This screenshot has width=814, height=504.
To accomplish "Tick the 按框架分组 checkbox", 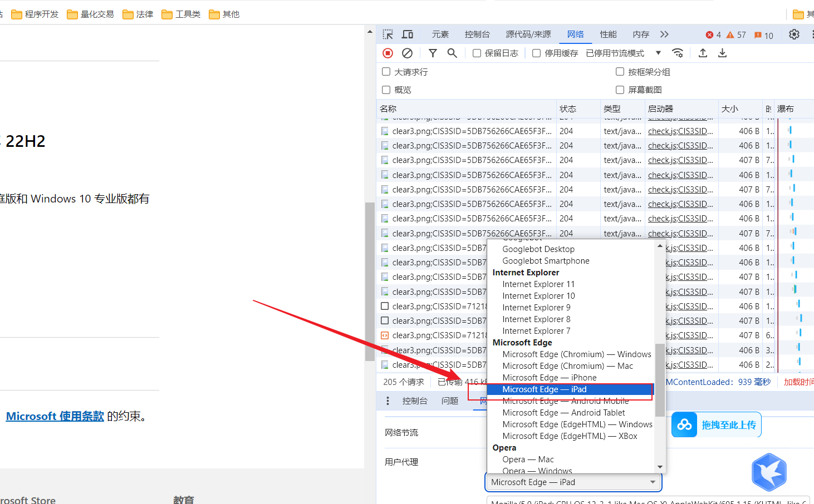I will coord(620,72).
